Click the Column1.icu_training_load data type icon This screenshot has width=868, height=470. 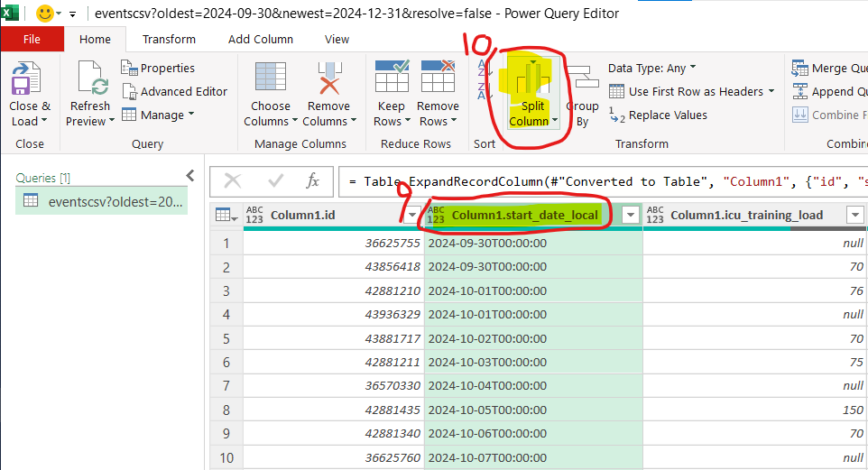point(655,215)
